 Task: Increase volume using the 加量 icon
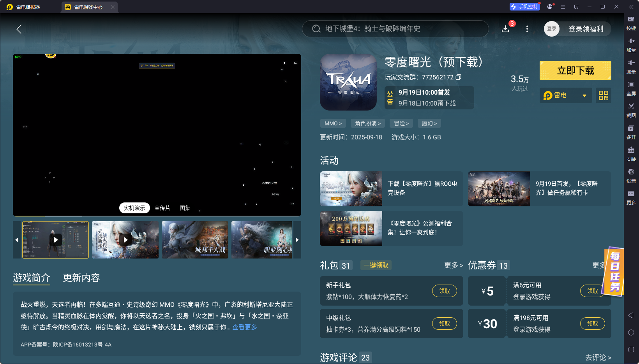[631, 45]
